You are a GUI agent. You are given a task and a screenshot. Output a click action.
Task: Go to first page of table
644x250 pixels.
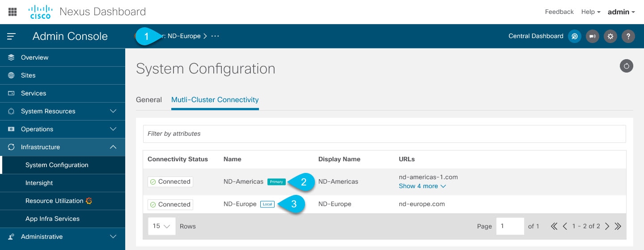tap(554, 226)
